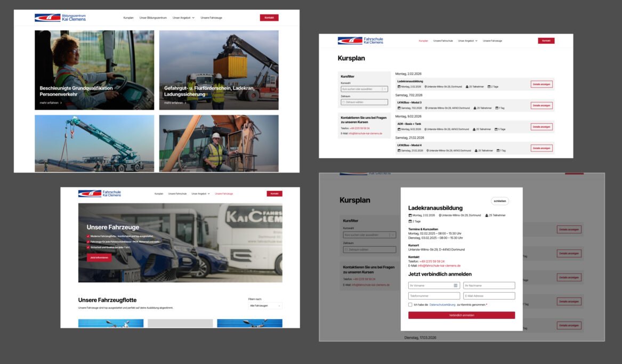Open the 'Alle Fahrzeugen' filter dropdown
The height and width of the screenshot is (364, 622).
point(265,305)
